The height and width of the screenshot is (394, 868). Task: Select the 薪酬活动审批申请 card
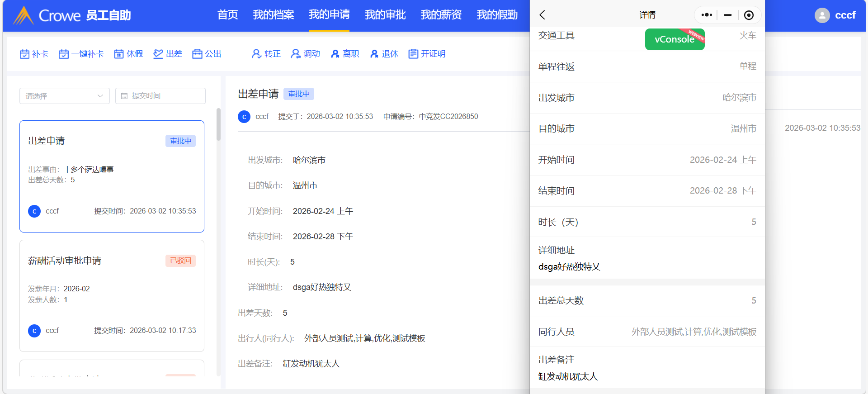click(x=112, y=295)
